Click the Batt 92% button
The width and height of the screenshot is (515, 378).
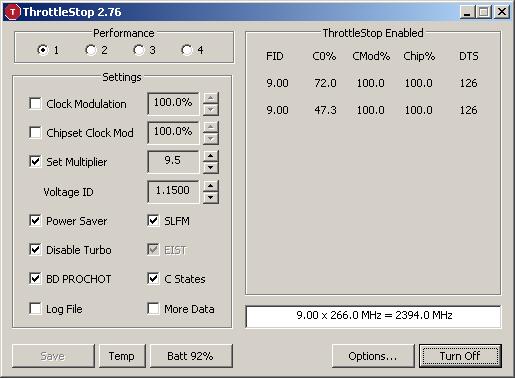pyautogui.click(x=191, y=356)
